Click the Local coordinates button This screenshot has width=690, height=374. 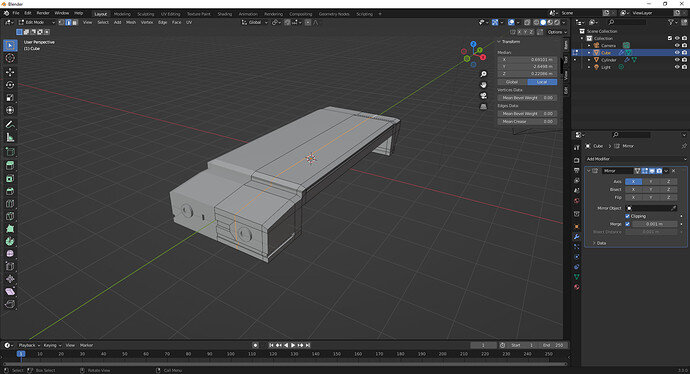(x=542, y=82)
